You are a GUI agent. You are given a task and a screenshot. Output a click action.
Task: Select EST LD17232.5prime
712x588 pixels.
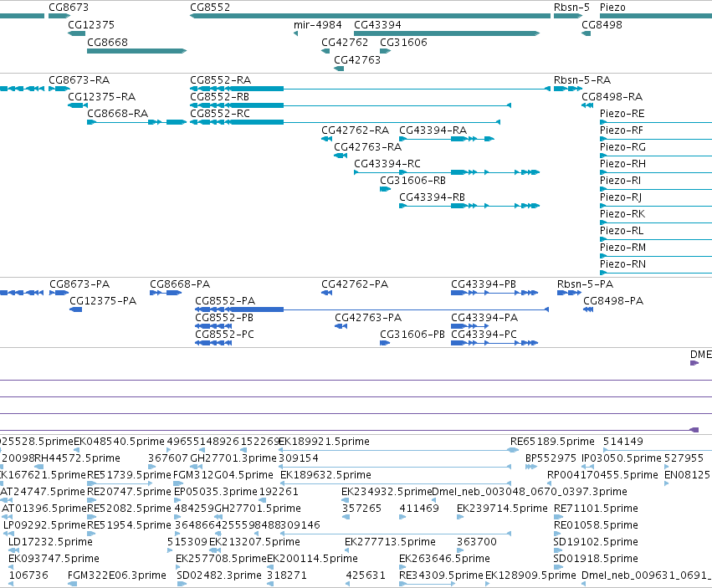point(50,542)
